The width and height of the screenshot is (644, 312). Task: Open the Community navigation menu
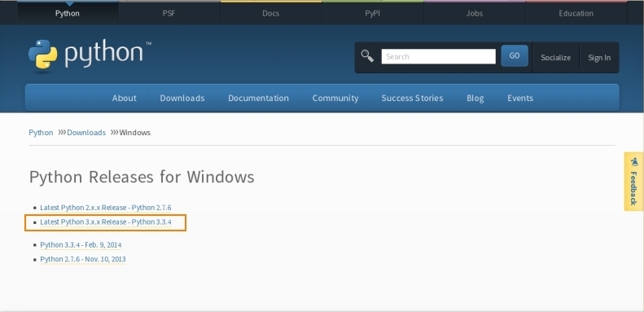[x=335, y=98]
